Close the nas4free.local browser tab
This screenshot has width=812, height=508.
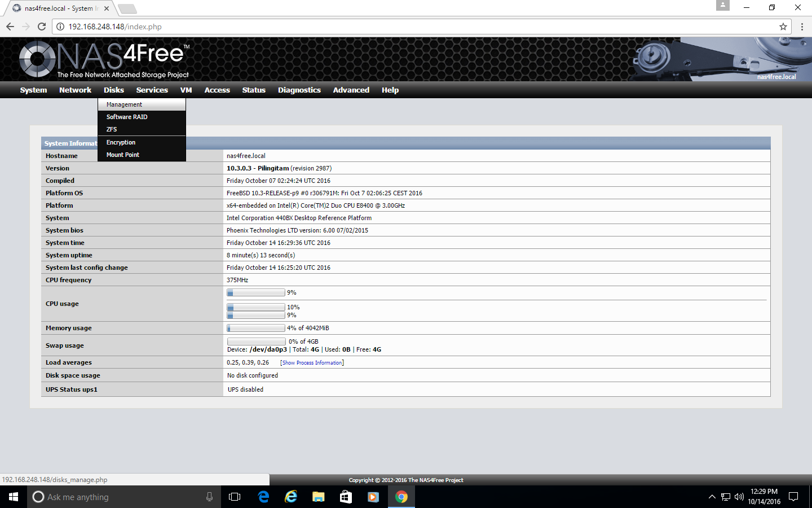pyautogui.click(x=107, y=8)
